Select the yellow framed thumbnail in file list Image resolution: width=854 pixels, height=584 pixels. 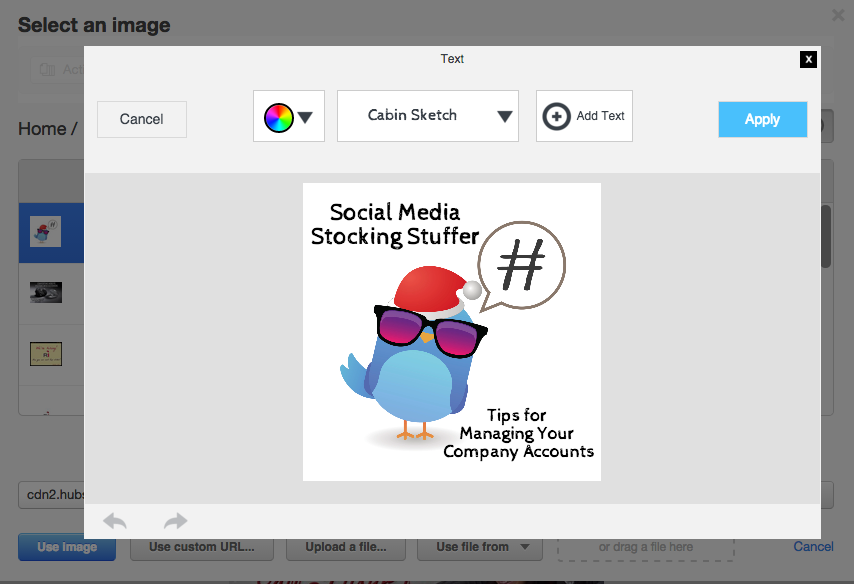46,354
